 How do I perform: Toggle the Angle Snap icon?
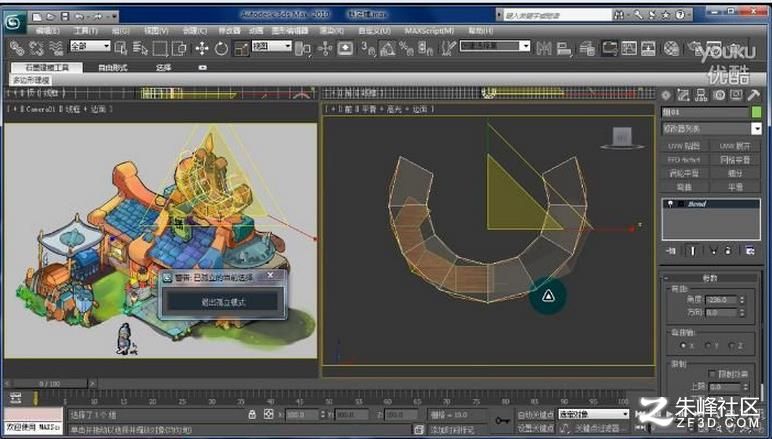click(387, 48)
